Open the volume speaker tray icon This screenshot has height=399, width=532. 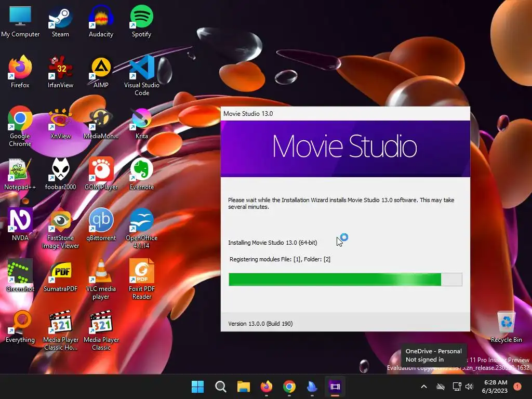pyautogui.click(x=469, y=387)
